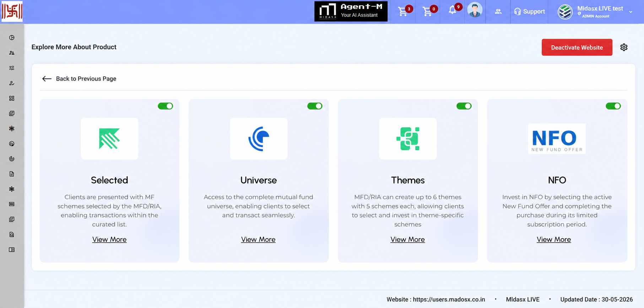Click the red swastik logo in top-left corner
Viewport: 644px width, 308px height.
[12, 11]
